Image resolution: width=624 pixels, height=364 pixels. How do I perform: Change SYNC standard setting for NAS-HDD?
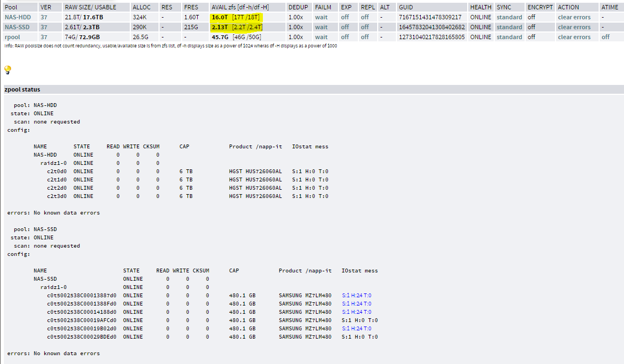(509, 17)
